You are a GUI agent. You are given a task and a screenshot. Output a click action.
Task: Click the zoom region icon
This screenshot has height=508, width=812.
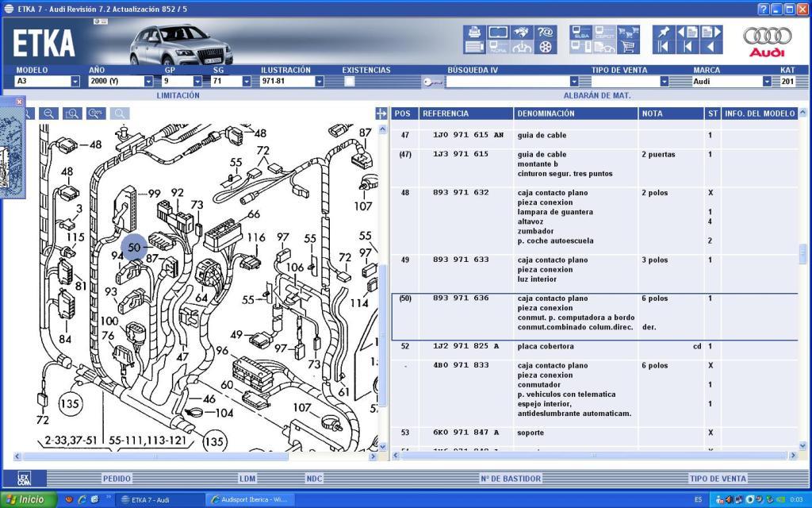72,114
